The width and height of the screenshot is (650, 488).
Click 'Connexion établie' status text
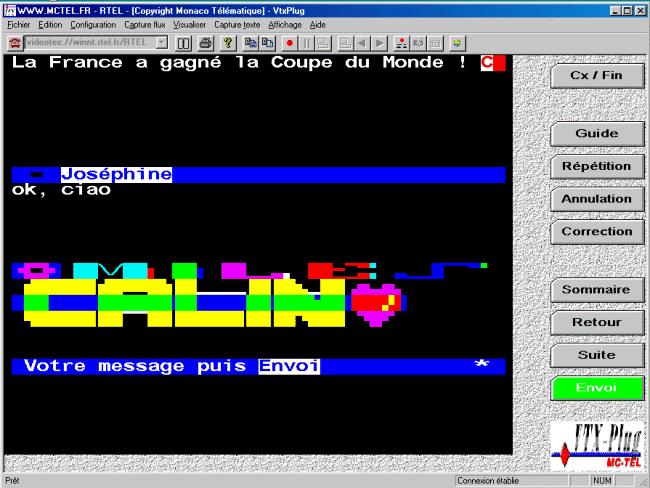488,481
